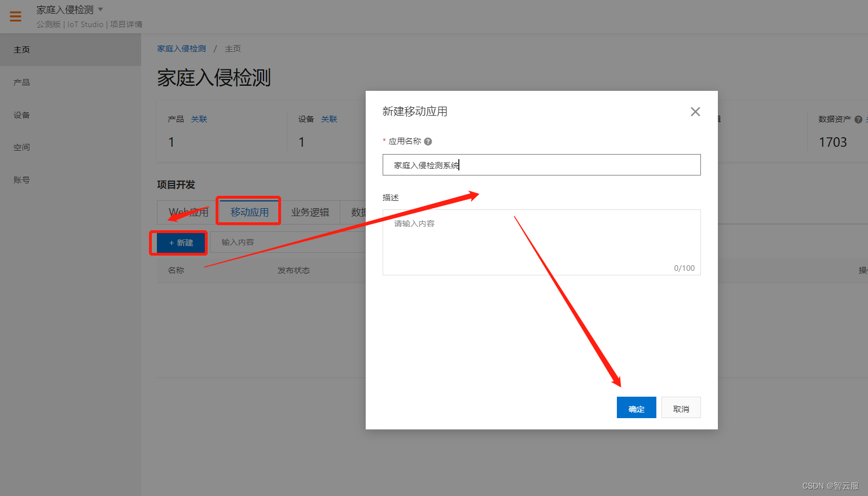This screenshot has width=868, height=496.
Task: Click 关联 link next to 产品
Action: (x=199, y=119)
